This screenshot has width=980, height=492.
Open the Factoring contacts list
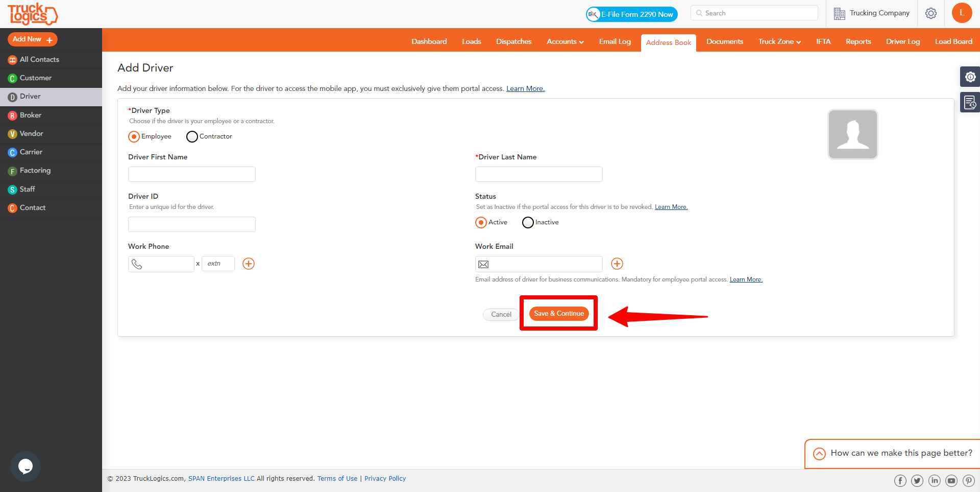[x=35, y=170]
